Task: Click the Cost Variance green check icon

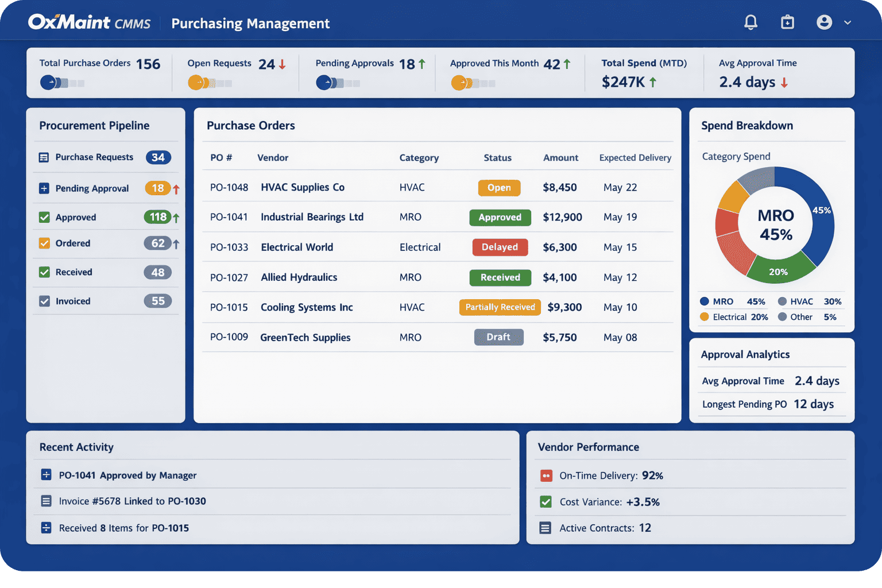Action: coord(546,502)
